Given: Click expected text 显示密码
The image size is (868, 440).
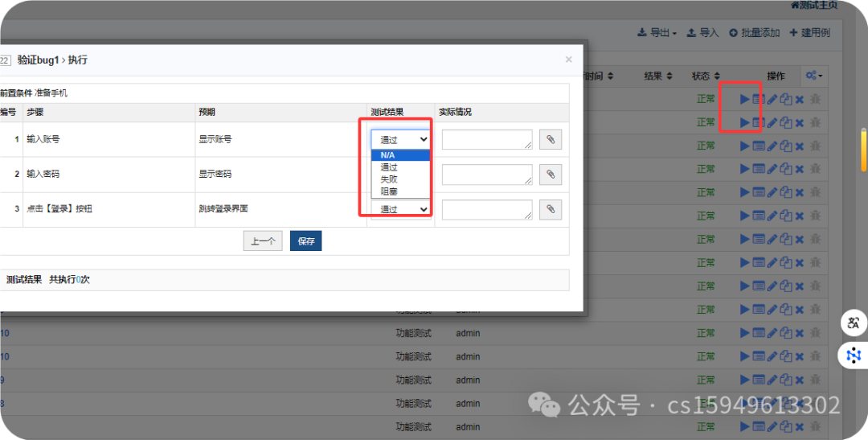Looking at the screenshot, I should pos(215,174).
